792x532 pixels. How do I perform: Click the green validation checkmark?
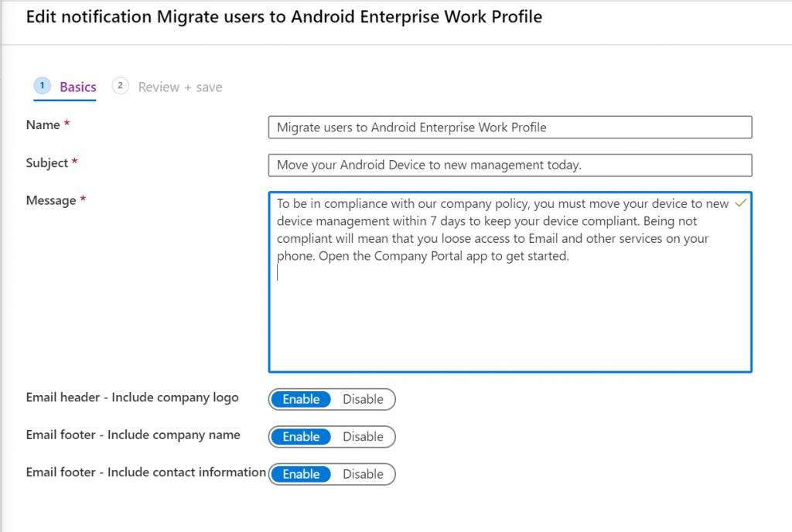tap(739, 201)
